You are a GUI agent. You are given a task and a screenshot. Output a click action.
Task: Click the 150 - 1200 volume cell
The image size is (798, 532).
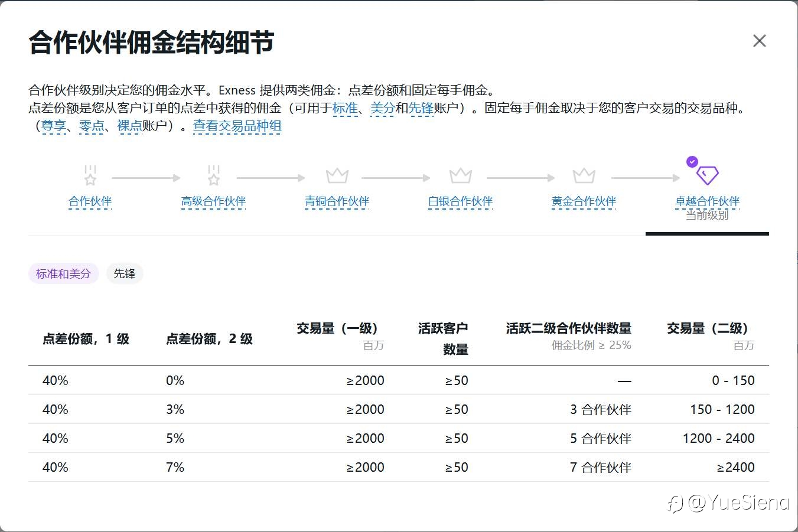pyautogui.click(x=722, y=409)
